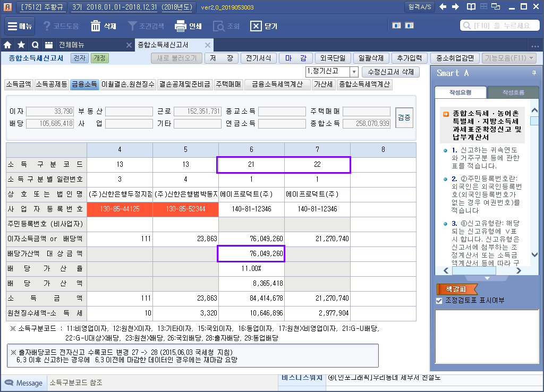Toggle the 개정 option
This screenshot has height=392, width=544.
click(99, 58)
